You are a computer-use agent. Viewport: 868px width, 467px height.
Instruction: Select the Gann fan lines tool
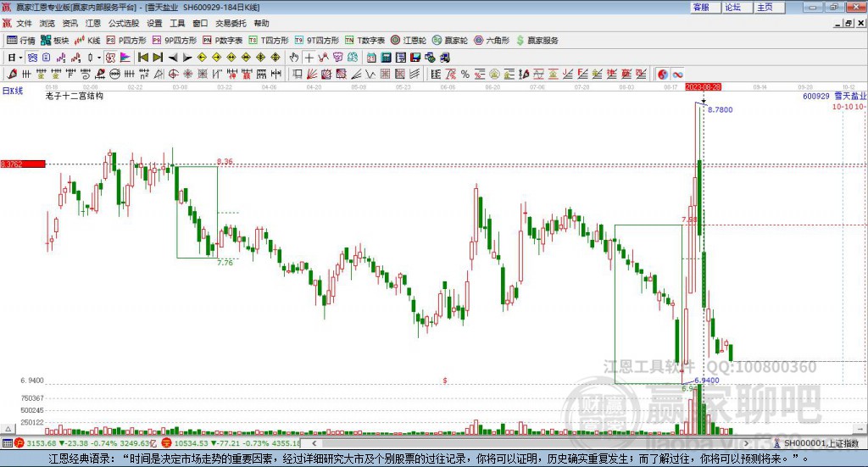click(x=312, y=74)
